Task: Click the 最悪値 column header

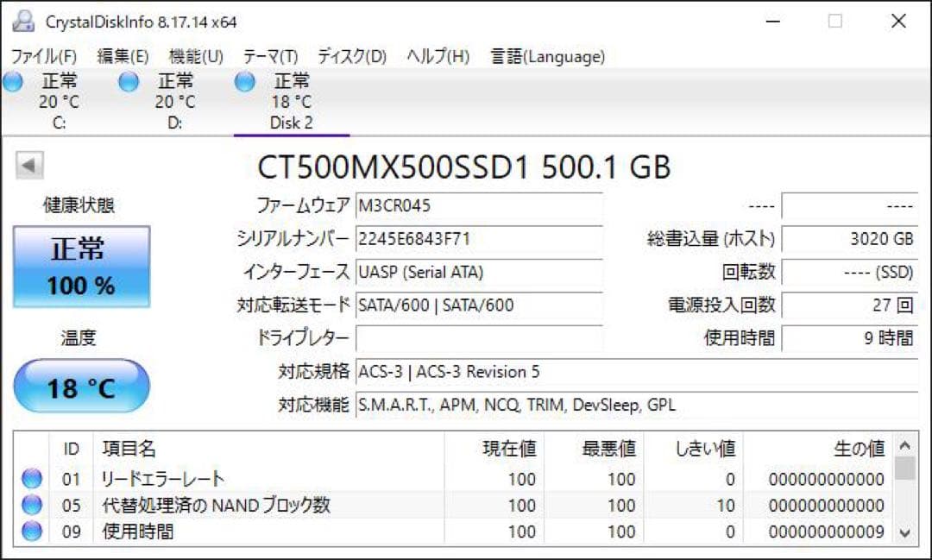Action: [x=594, y=449]
